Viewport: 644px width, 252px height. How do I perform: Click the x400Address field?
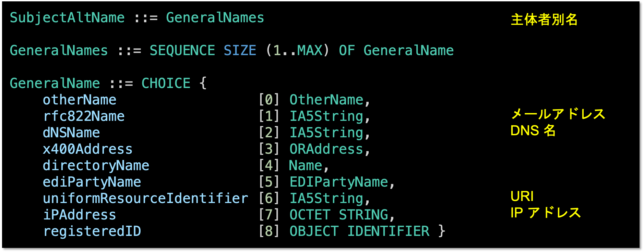[87, 149]
